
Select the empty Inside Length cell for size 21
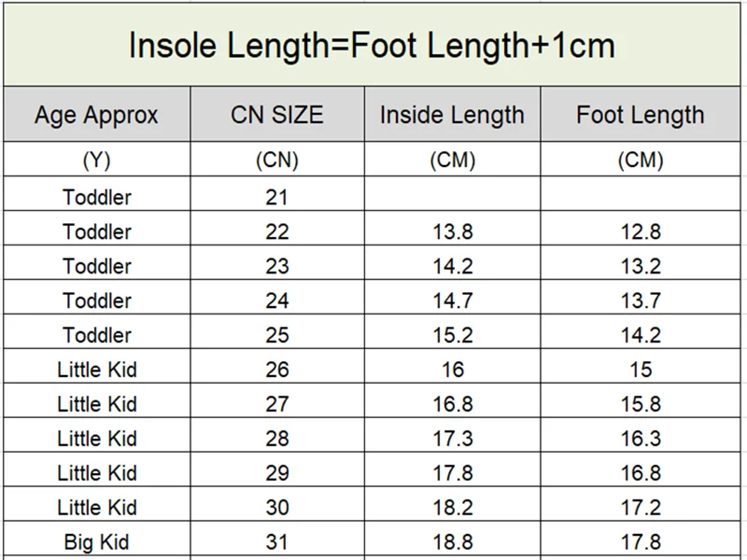tap(452, 197)
